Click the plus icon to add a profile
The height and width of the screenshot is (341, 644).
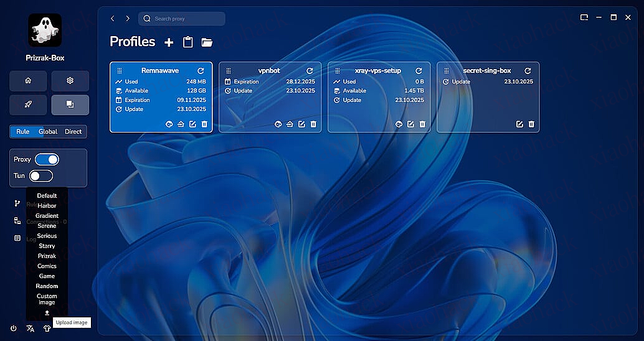[169, 42]
